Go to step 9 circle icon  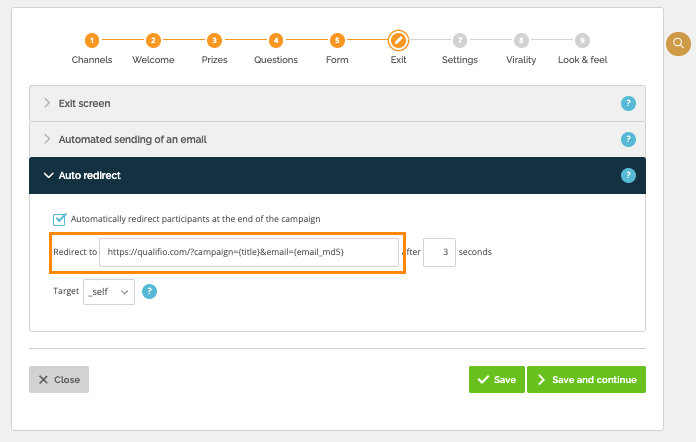click(582, 40)
